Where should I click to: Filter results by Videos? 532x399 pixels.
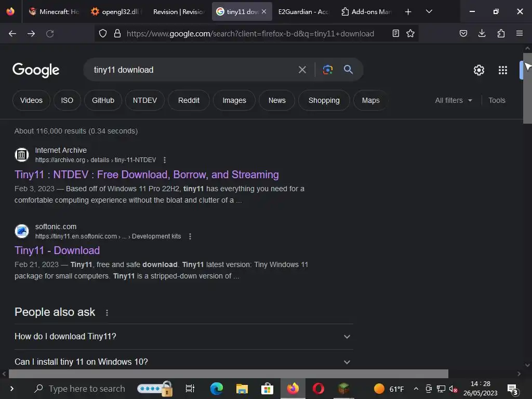coord(31,100)
